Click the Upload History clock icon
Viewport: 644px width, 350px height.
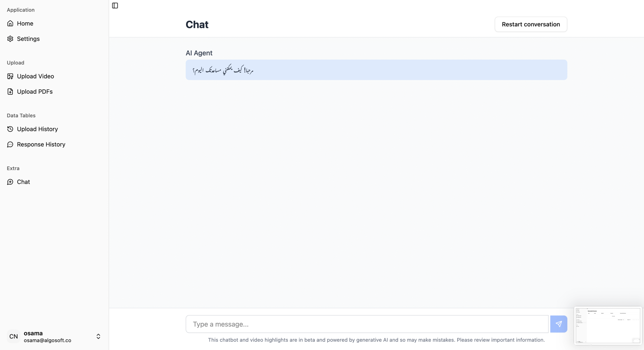click(10, 129)
